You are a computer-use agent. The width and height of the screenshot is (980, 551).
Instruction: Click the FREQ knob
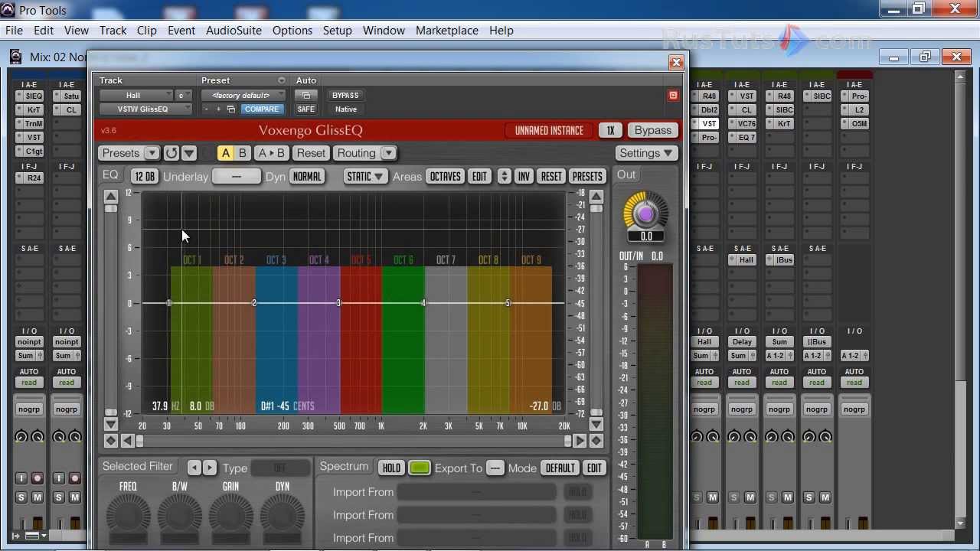pos(128,514)
